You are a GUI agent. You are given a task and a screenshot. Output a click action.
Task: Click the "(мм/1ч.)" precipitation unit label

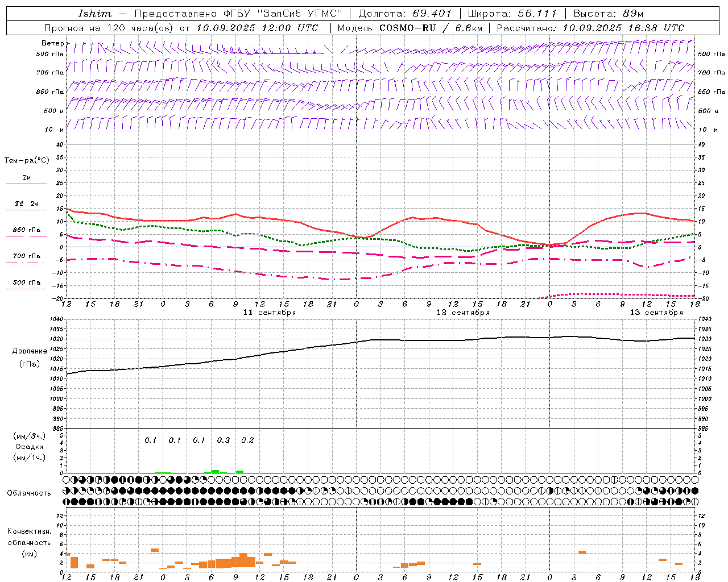[30, 458]
